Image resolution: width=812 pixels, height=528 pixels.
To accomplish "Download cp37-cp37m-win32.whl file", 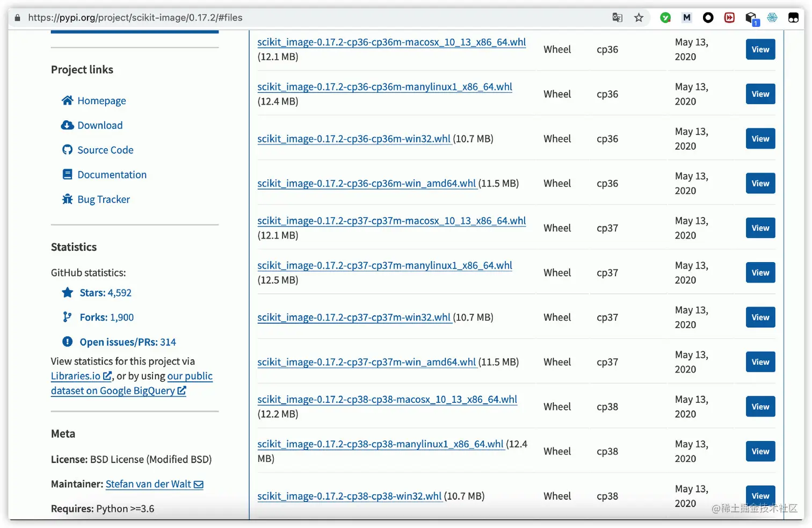I will pyautogui.click(x=354, y=317).
